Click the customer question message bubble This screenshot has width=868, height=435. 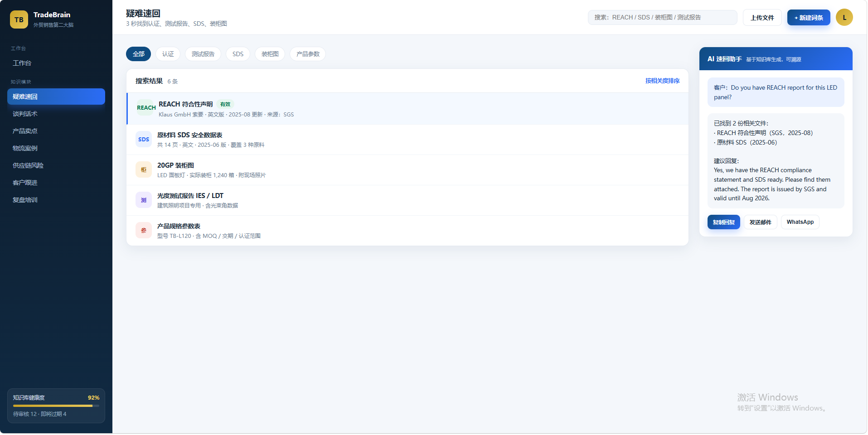pos(776,92)
